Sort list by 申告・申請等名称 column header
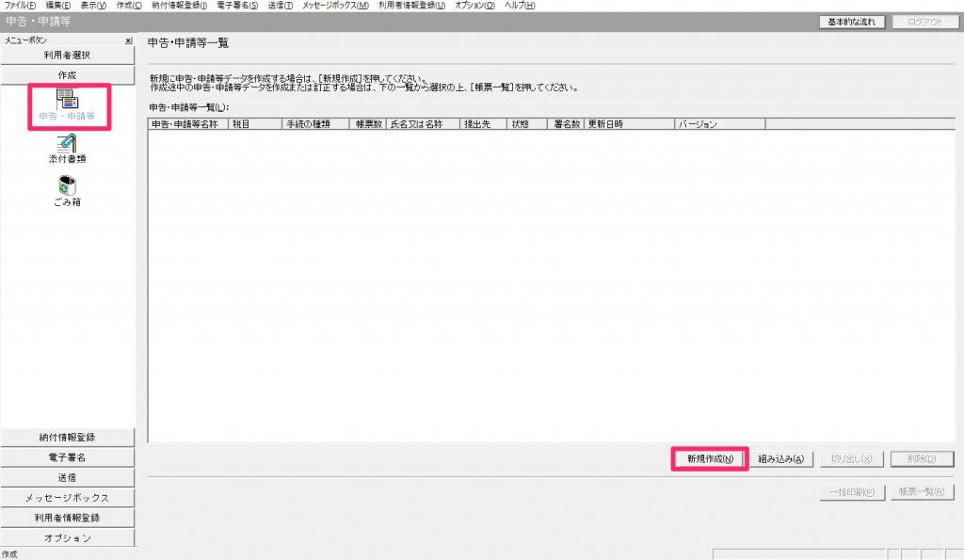Image resolution: width=964 pixels, height=560 pixels. click(x=187, y=124)
